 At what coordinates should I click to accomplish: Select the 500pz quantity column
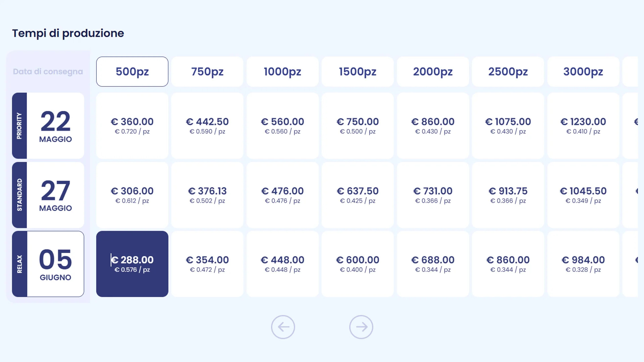coord(132,71)
